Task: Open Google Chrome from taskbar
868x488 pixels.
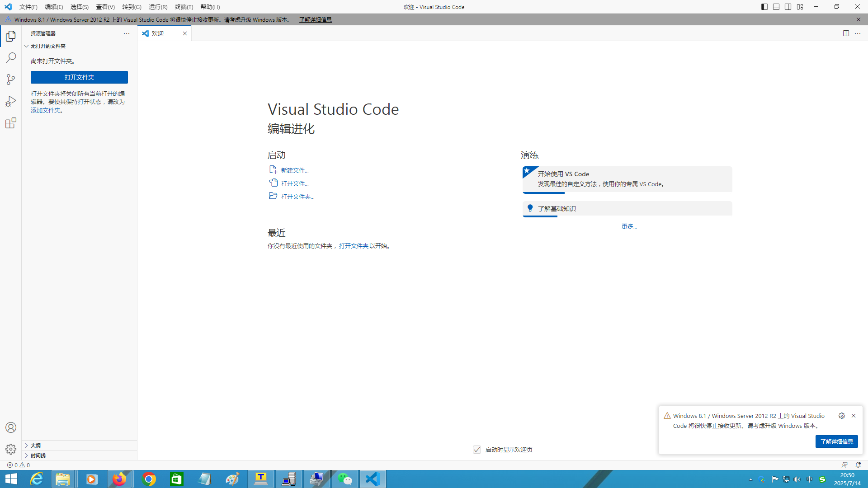Action: pos(148,479)
